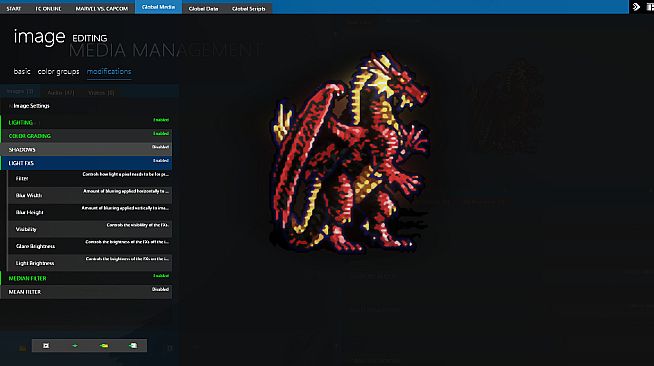Select the Blur Height property row
Viewport: 654px width, 366px height.
90,212
